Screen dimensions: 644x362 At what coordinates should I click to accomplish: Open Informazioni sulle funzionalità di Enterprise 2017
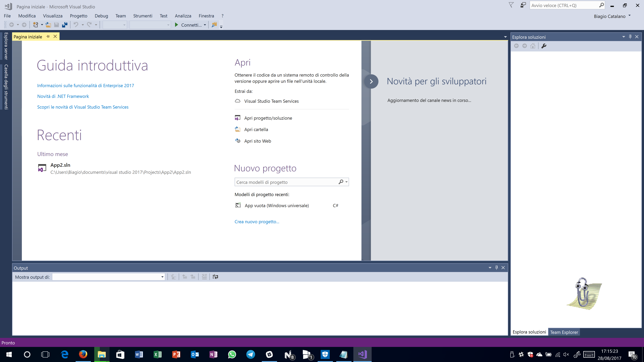click(86, 85)
